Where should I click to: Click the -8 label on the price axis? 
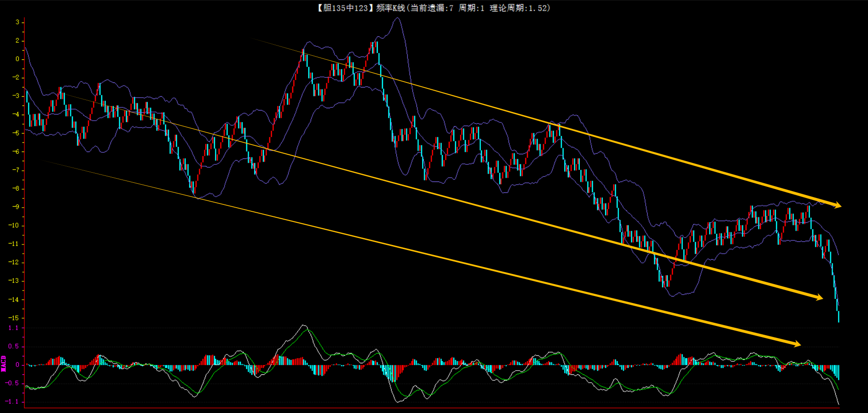(x=16, y=188)
